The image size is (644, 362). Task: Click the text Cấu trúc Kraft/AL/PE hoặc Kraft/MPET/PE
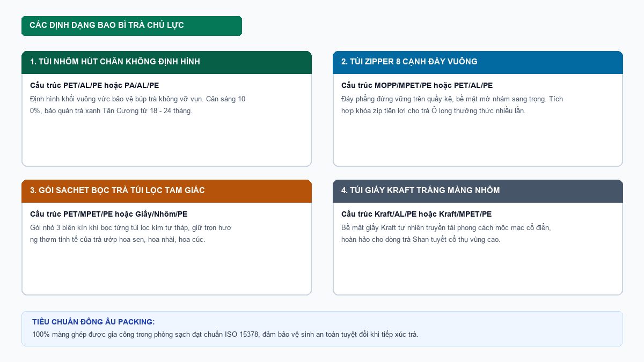click(416, 214)
